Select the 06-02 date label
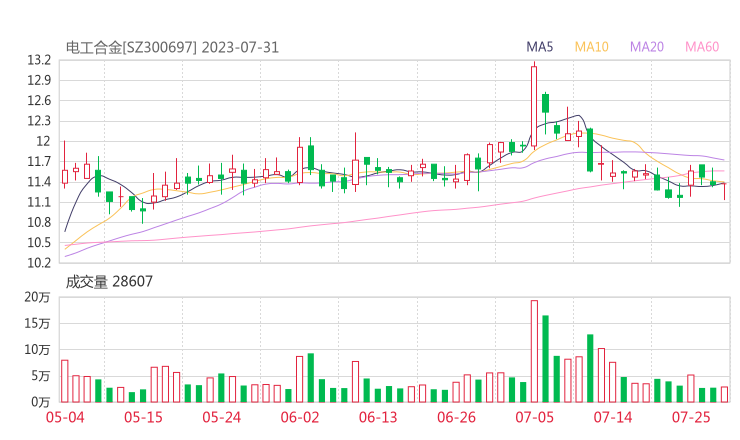This screenshot has width=740, height=440. click(x=300, y=418)
